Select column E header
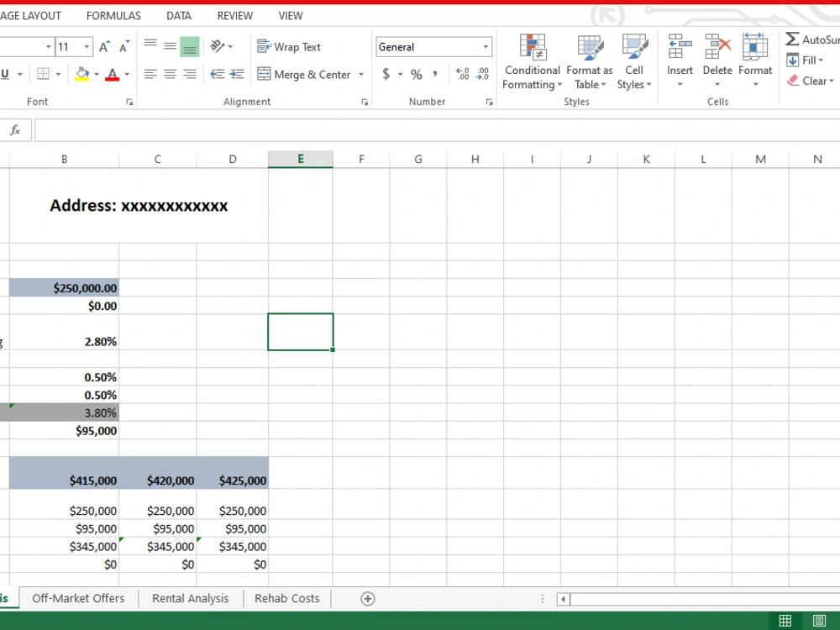The width and height of the screenshot is (840, 630). click(x=301, y=159)
